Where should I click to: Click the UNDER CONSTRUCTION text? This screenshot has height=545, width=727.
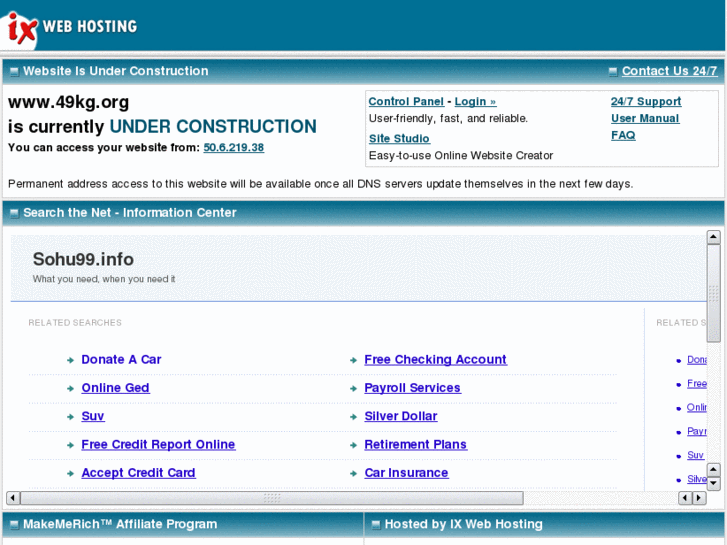click(213, 127)
